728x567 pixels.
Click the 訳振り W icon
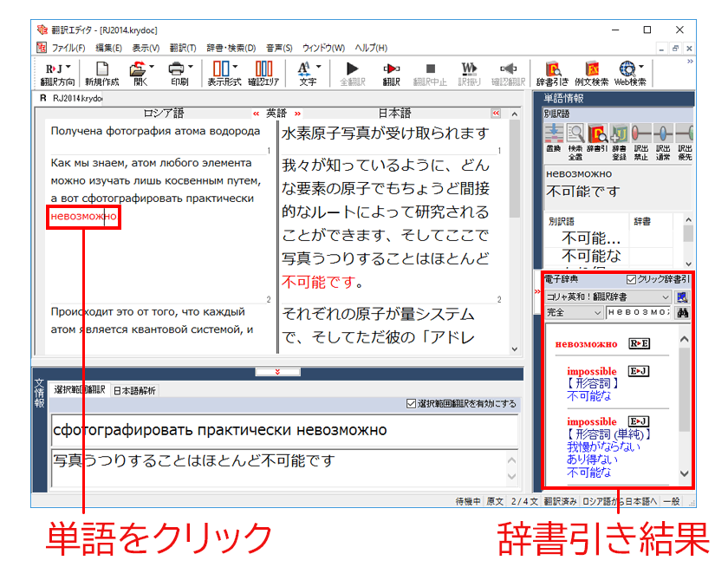pos(469,68)
